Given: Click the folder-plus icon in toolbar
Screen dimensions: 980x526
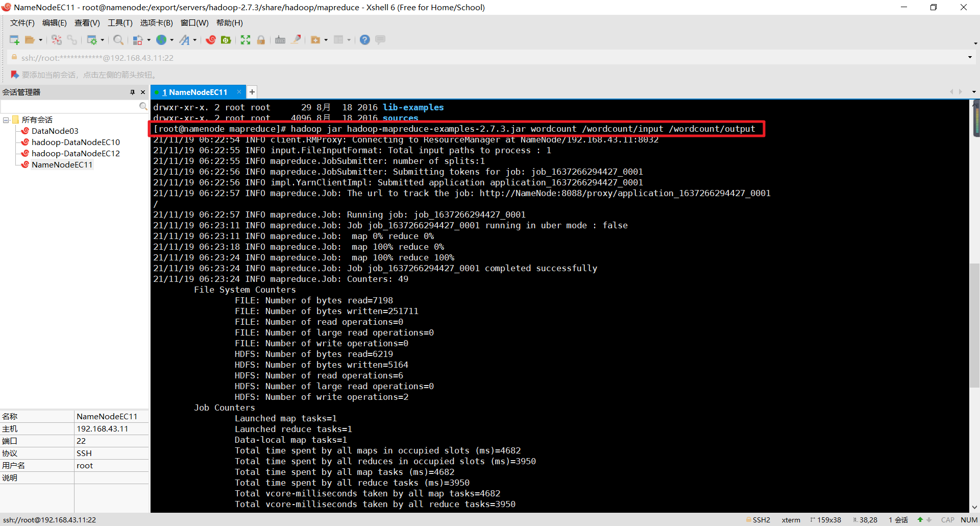Looking at the screenshot, I should tap(315, 40).
